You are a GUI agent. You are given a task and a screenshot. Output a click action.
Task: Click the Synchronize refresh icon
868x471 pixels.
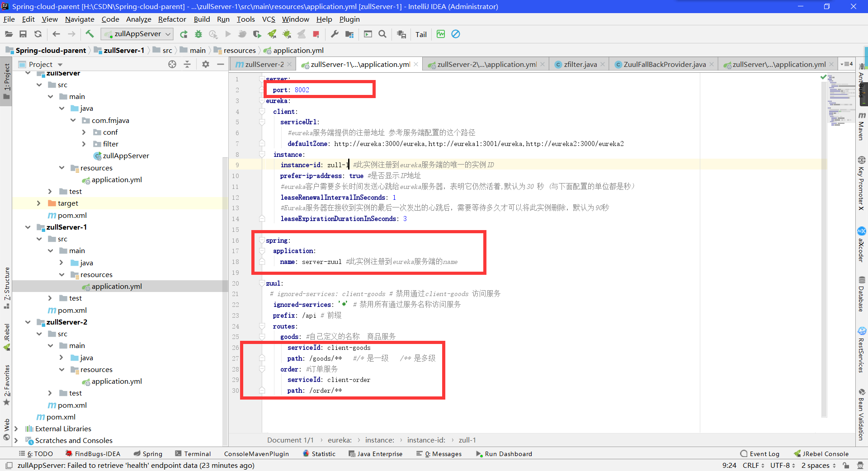click(x=38, y=34)
